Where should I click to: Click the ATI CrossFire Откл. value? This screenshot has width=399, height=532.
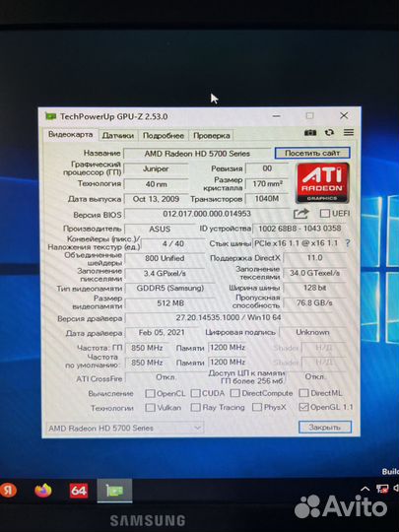tap(166, 377)
